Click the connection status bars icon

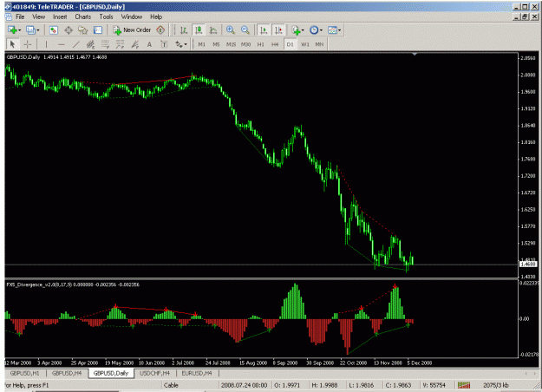tap(464, 385)
